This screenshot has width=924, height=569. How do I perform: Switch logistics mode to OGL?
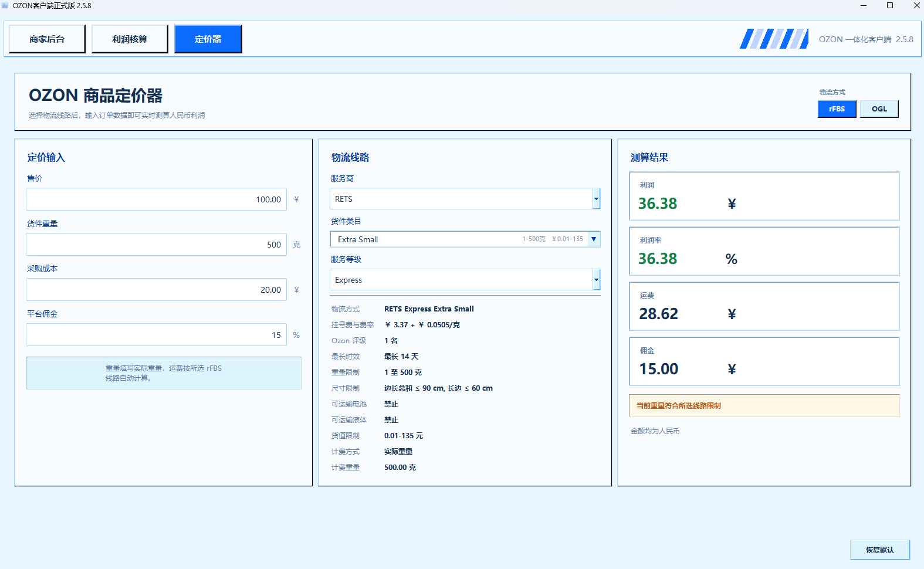[879, 109]
